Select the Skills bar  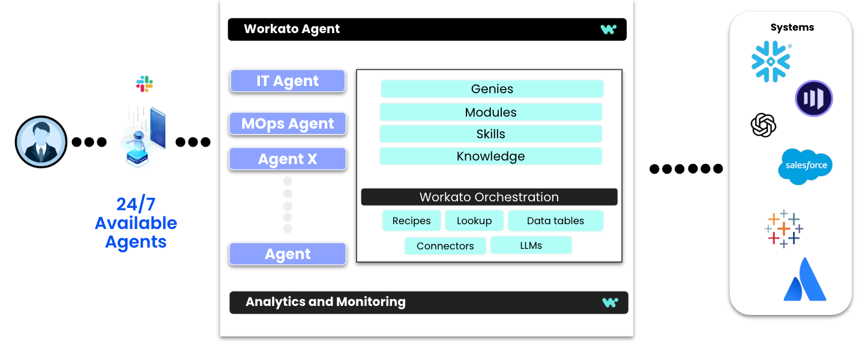[490, 134]
